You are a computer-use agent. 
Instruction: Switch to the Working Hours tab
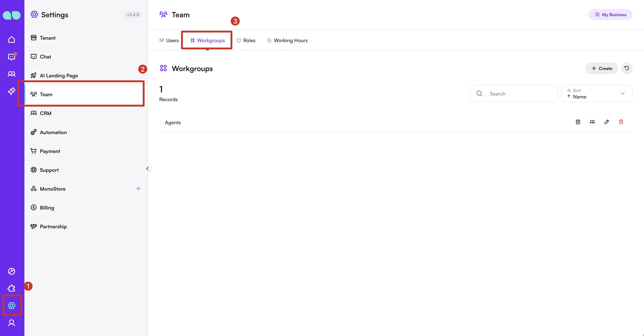(x=287, y=41)
